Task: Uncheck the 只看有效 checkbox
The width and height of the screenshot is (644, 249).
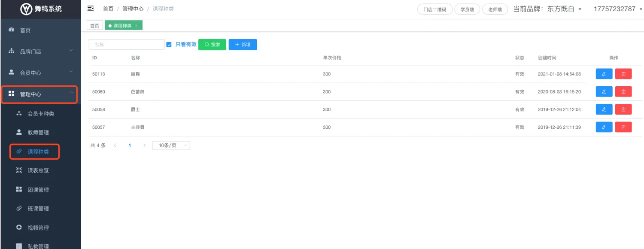Action: (x=169, y=45)
